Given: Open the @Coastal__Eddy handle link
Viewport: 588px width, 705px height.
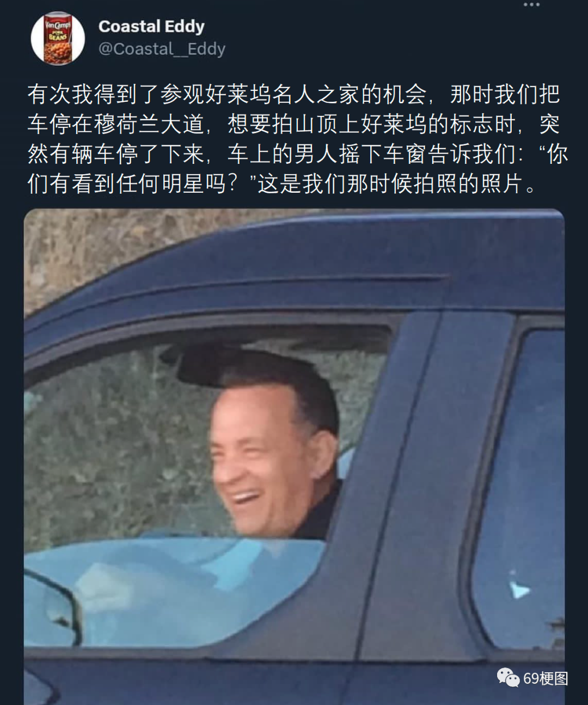Looking at the screenshot, I should [162, 49].
